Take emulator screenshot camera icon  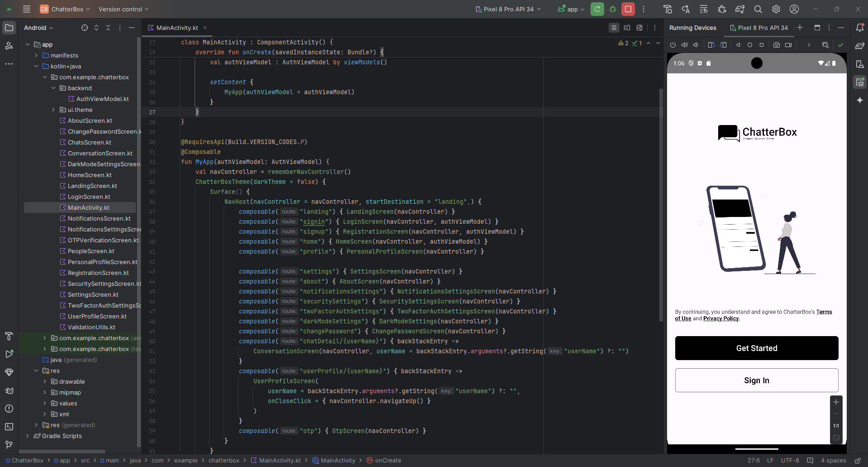tap(777, 45)
